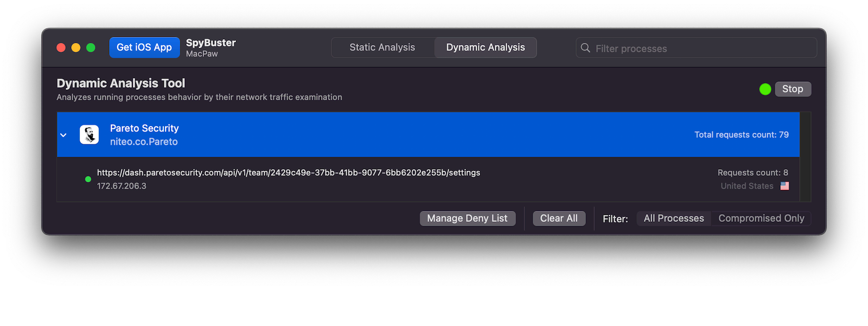Stop the dynamic analysis
Image resolution: width=868 pixels, height=326 pixels.
coord(793,89)
